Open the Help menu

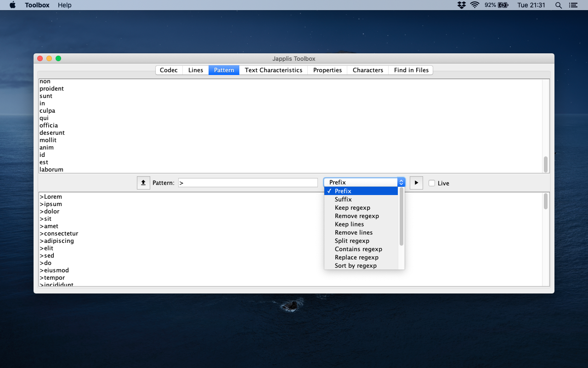tap(64, 5)
